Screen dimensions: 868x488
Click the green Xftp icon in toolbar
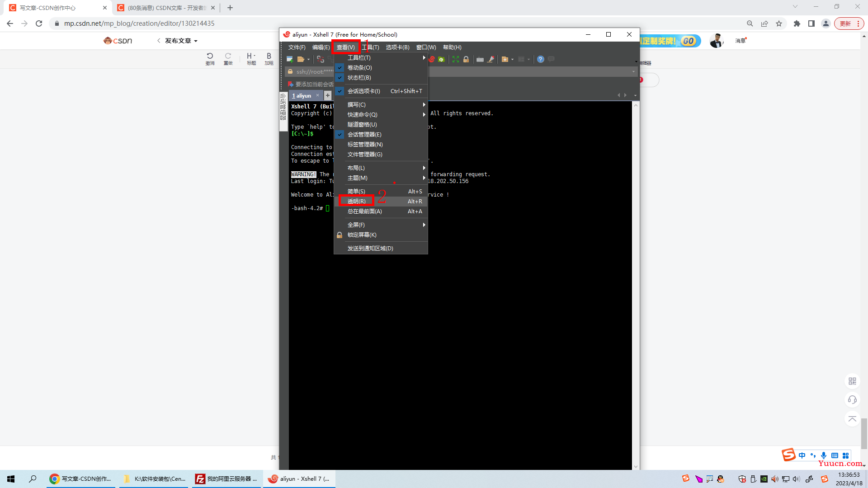pos(441,59)
